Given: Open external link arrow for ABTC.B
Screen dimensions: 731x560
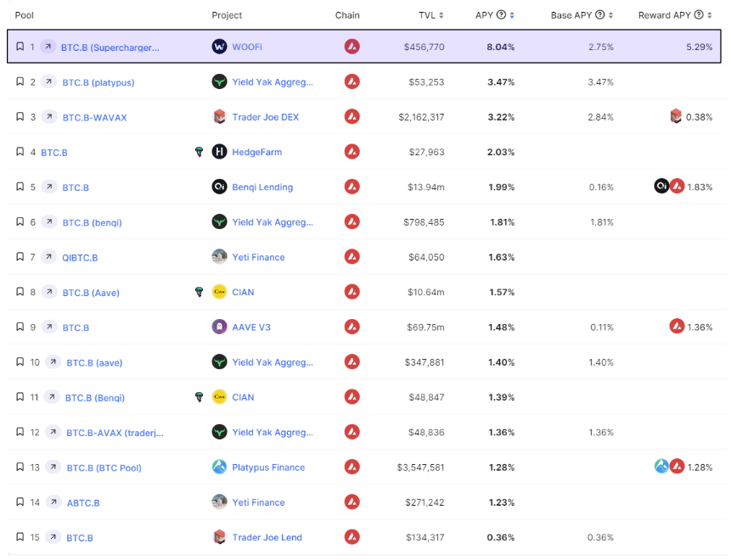Looking at the screenshot, I should [53, 502].
